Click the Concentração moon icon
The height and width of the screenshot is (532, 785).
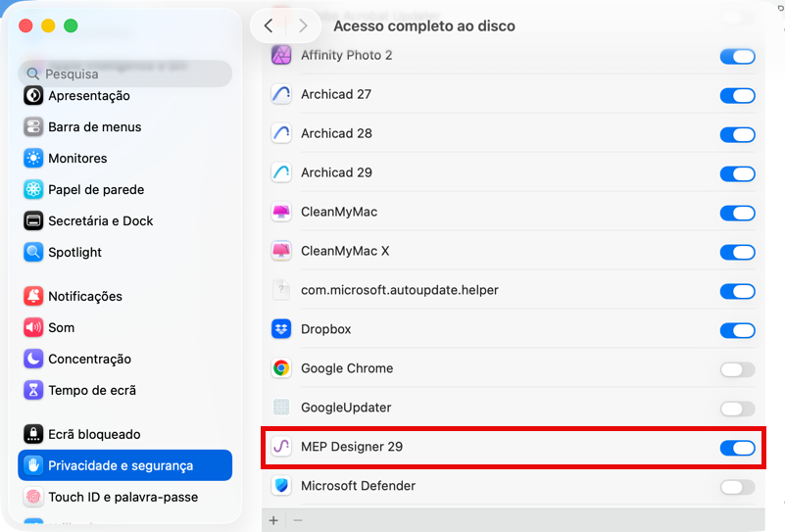point(33,359)
